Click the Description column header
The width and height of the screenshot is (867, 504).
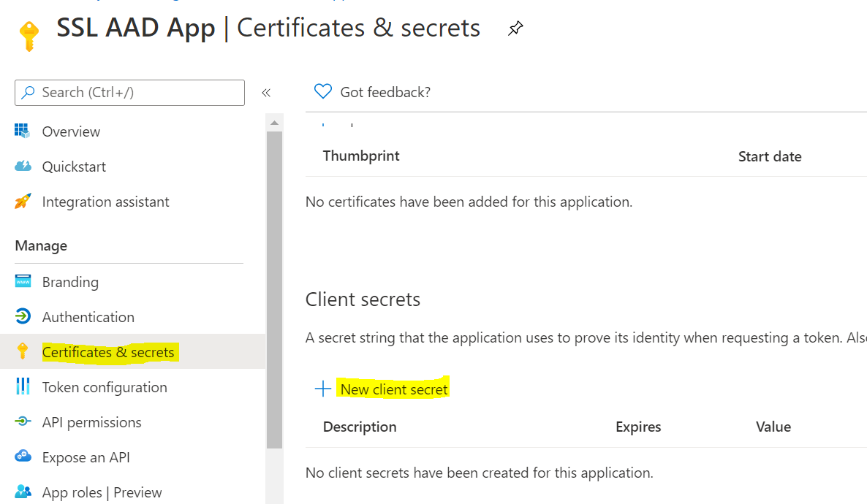point(360,427)
